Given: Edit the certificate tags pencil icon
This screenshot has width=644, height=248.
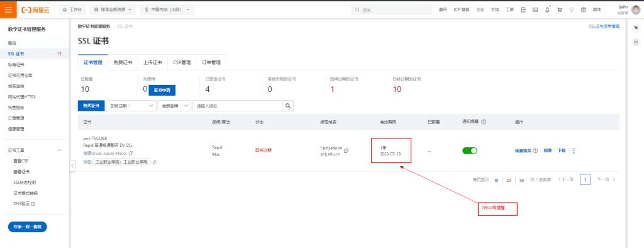Looking at the screenshot, I should (x=155, y=162).
